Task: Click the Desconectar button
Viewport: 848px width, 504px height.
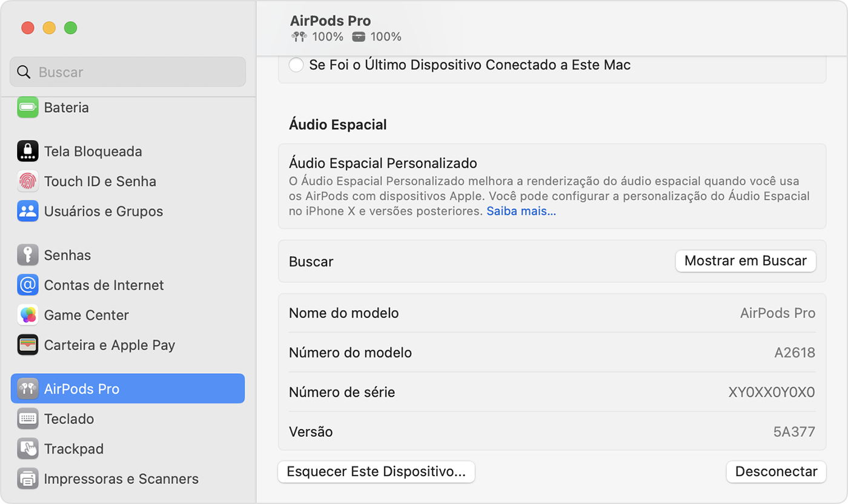Action: point(777,472)
